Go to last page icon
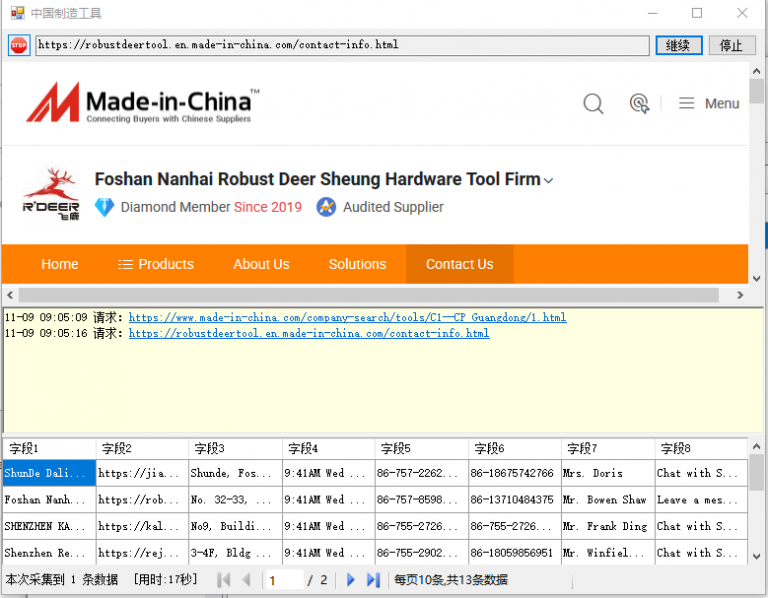This screenshot has width=768, height=598. coord(373,580)
